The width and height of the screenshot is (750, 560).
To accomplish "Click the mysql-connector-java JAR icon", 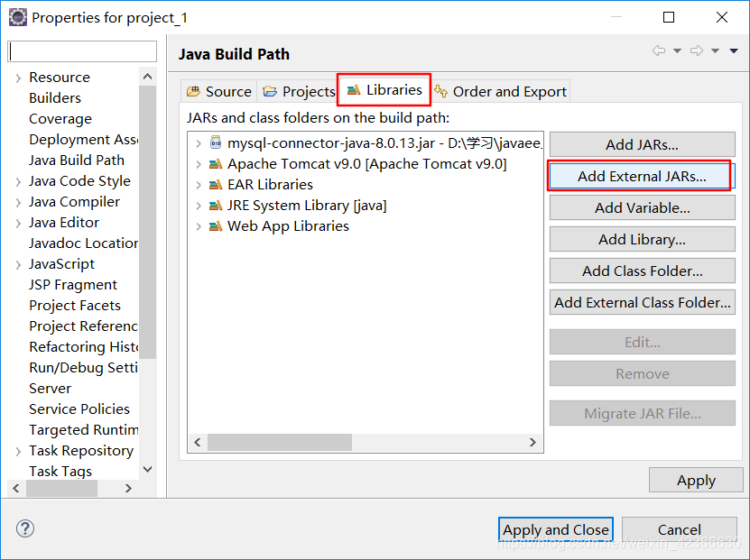I will pyautogui.click(x=214, y=142).
